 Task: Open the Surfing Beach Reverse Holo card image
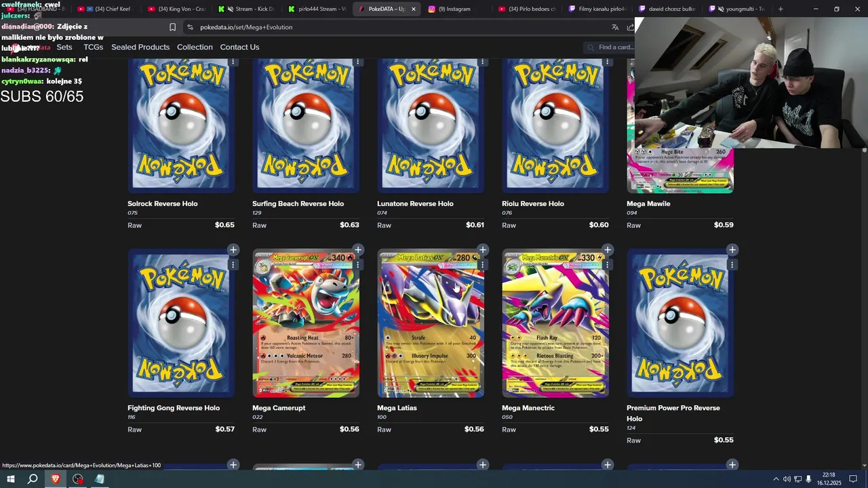point(306,125)
